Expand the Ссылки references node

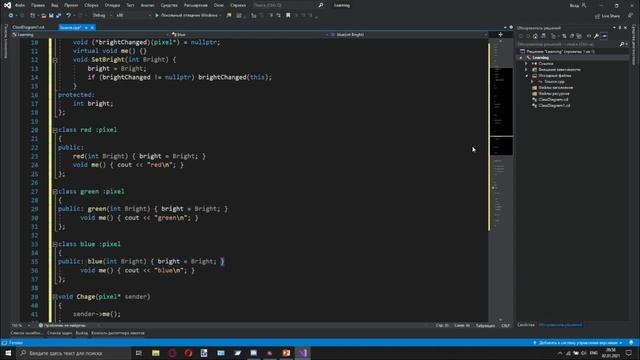526,64
